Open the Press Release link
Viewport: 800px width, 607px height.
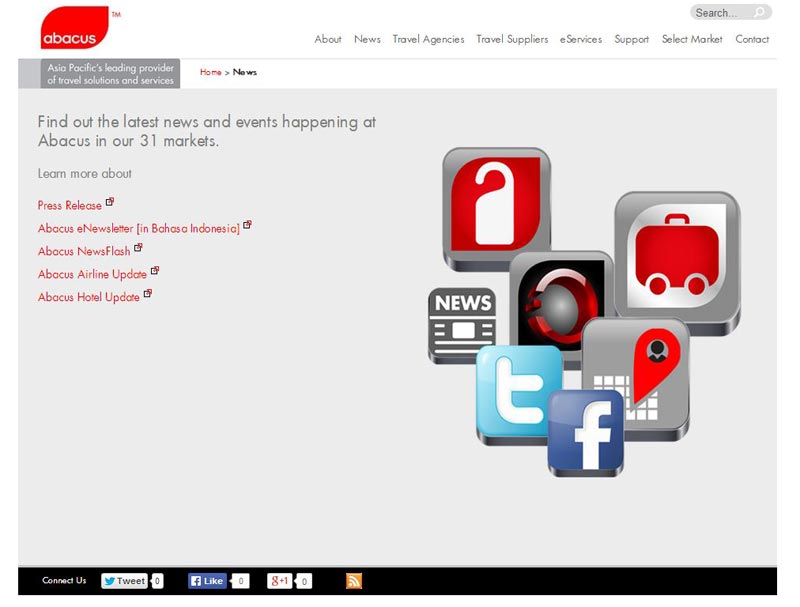pyautogui.click(x=70, y=206)
